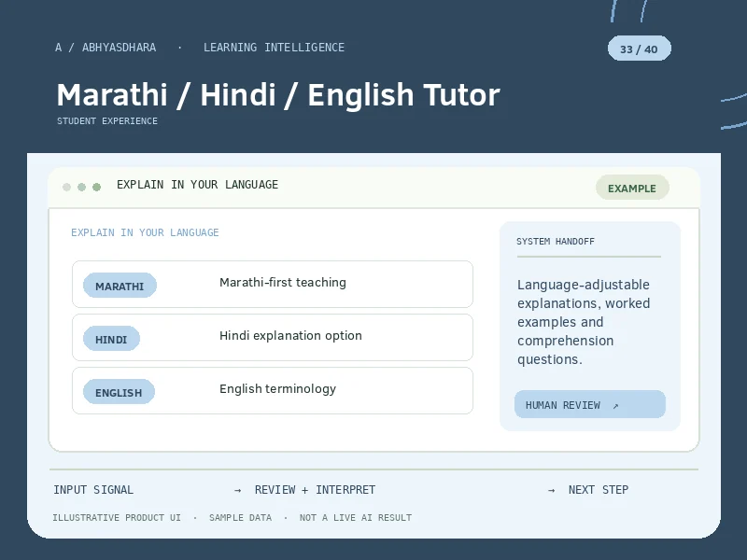Screen dimensions: 747x560
Task: Click the HUMAN REVIEW button
Action: pyautogui.click(x=590, y=404)
